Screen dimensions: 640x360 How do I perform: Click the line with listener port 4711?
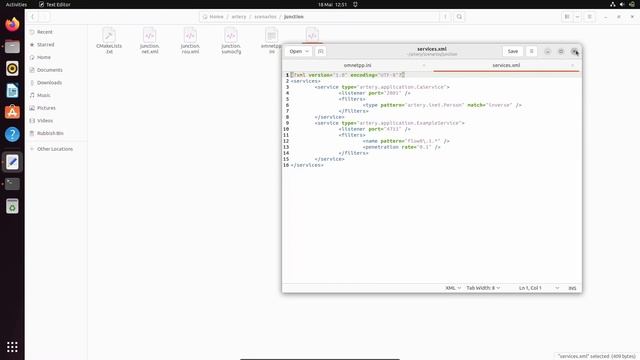click(374, 129)
